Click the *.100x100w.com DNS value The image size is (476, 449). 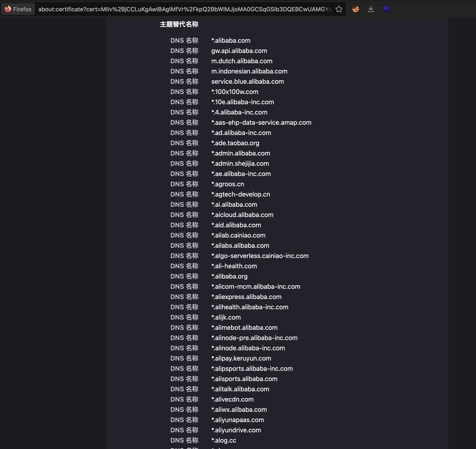pyautogui.click(x=235, y=92)
